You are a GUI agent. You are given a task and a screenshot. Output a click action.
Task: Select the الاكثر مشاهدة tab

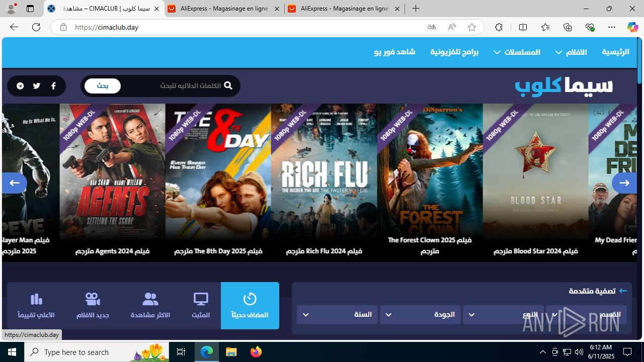150,306
